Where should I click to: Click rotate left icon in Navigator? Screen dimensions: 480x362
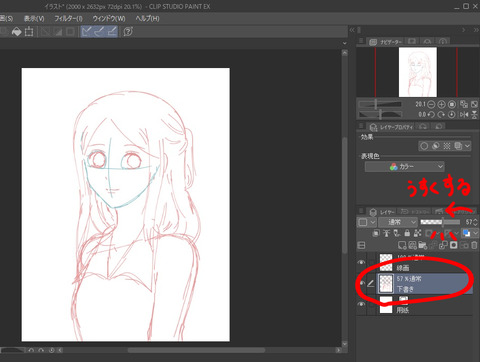click(x=431, y=115)
